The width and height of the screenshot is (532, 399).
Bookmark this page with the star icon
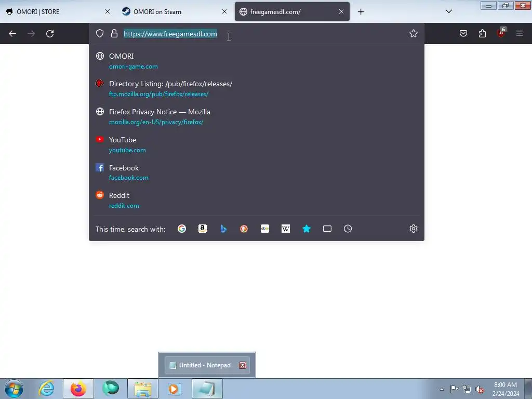pos(413,33)
